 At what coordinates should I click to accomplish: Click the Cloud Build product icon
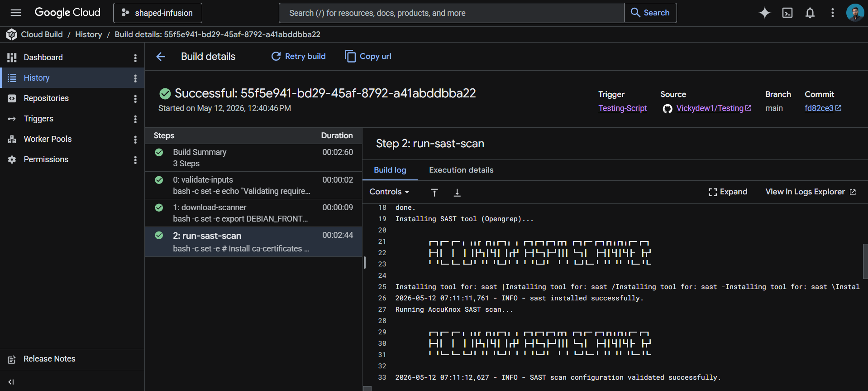click(12, 34)
